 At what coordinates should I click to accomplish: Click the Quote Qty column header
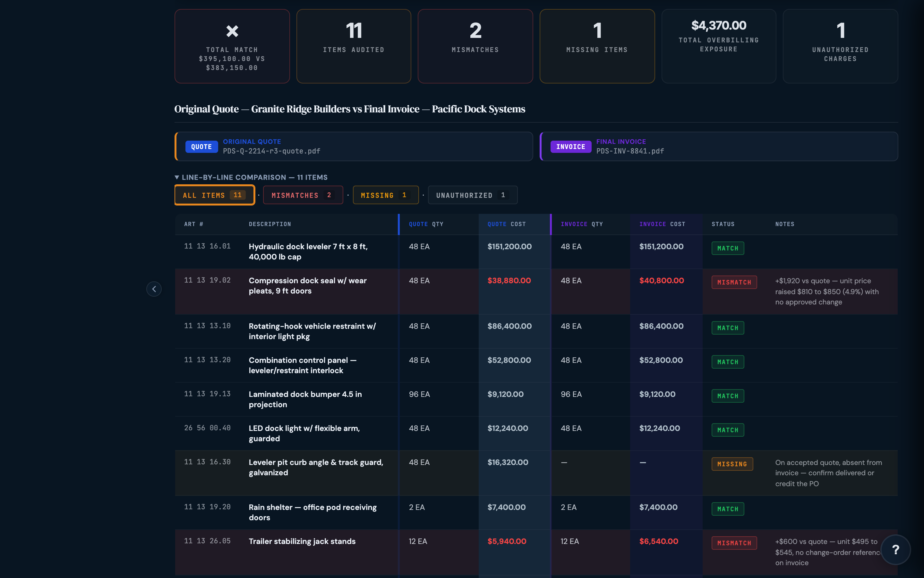pyautogui.click(x=426, y=224)
